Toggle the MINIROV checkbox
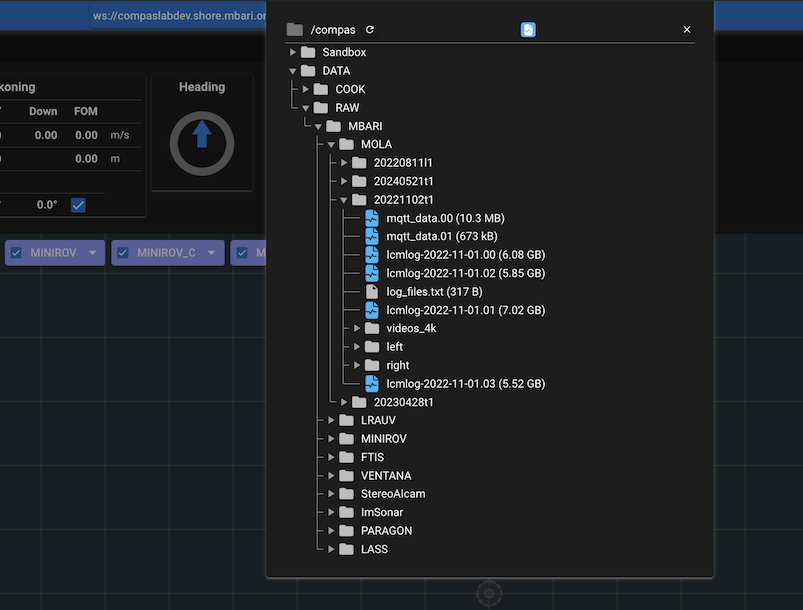This screenshot has height=610, width=803. (x=16, y=253)
